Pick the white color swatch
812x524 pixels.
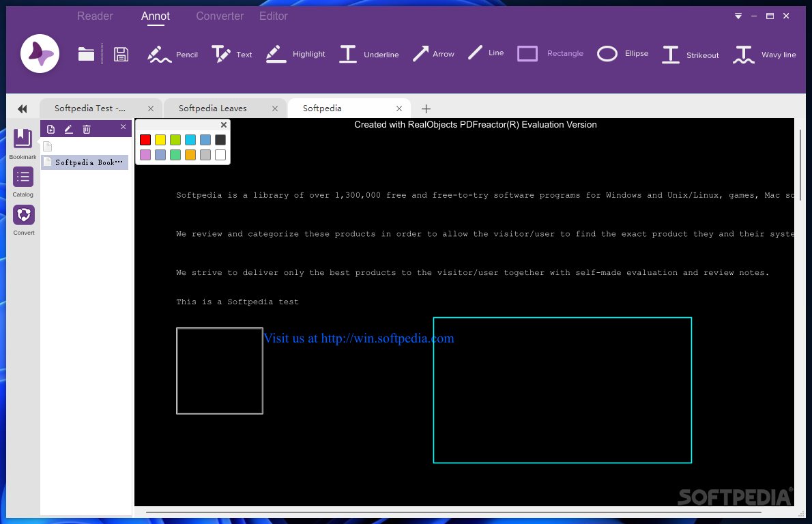[x=220, y=155]
